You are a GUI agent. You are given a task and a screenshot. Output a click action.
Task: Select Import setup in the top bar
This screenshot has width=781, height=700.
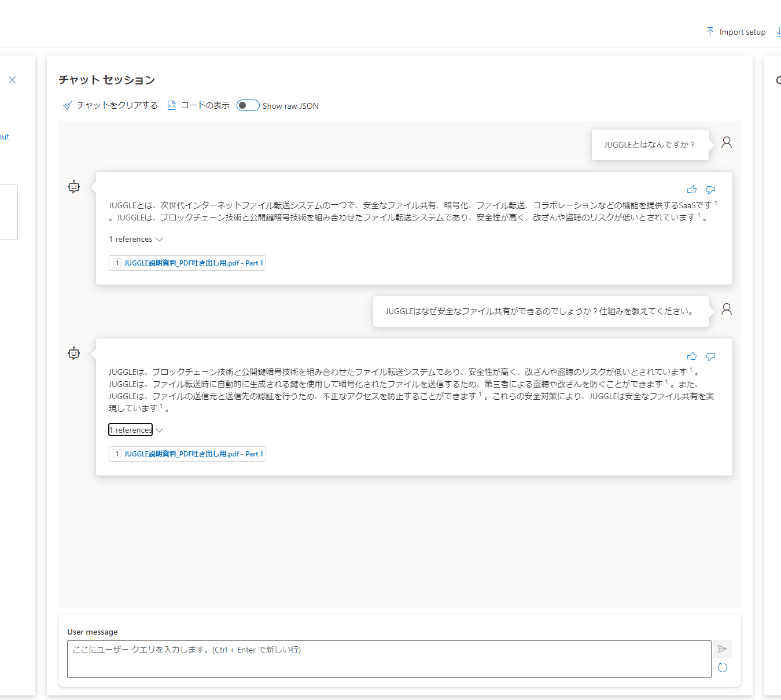[x=742, y=32]
